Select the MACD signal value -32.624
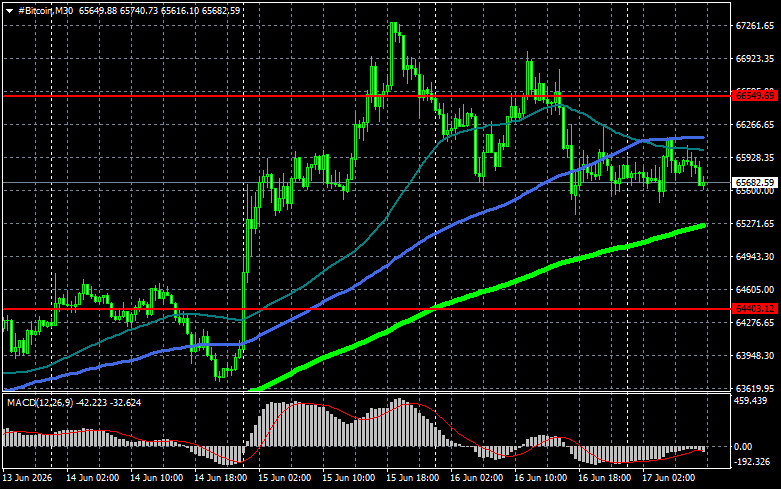The height and width of the screenshot is (489, 781). coord(125,402)
